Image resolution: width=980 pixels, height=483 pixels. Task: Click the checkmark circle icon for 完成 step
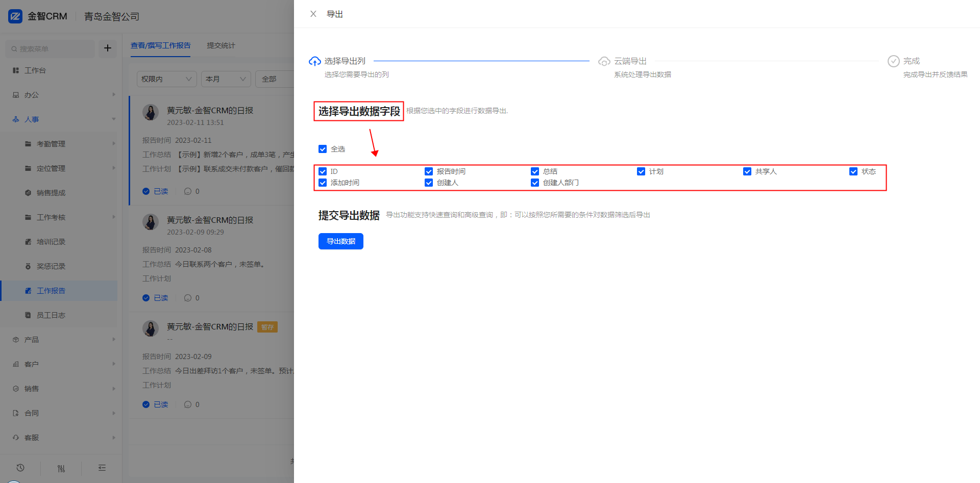coord(894,61)
